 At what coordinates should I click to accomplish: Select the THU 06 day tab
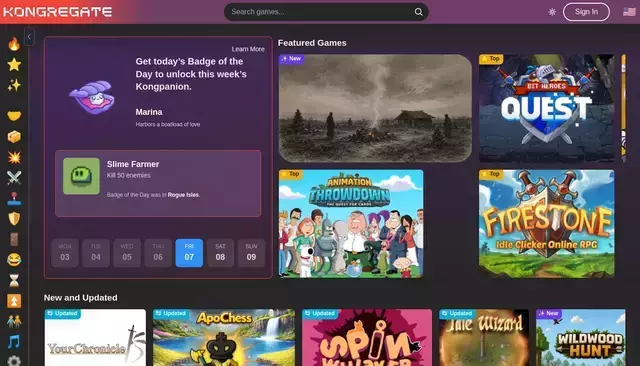158,253
